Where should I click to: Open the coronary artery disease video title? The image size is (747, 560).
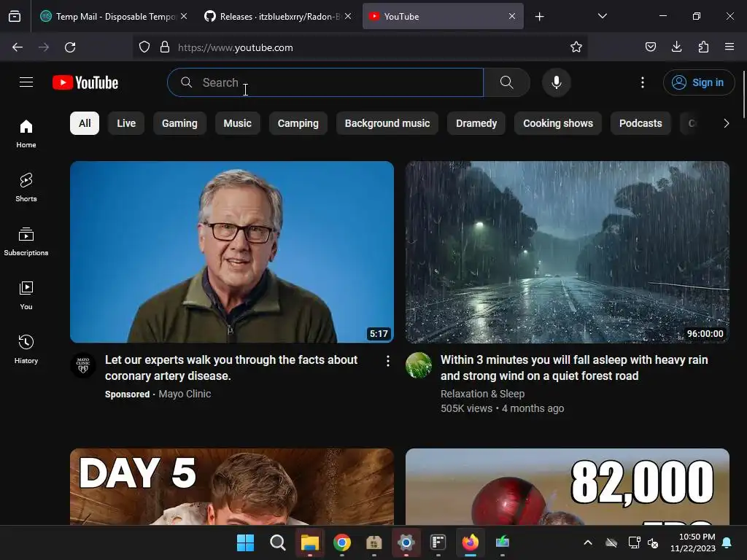click(231, 367)
